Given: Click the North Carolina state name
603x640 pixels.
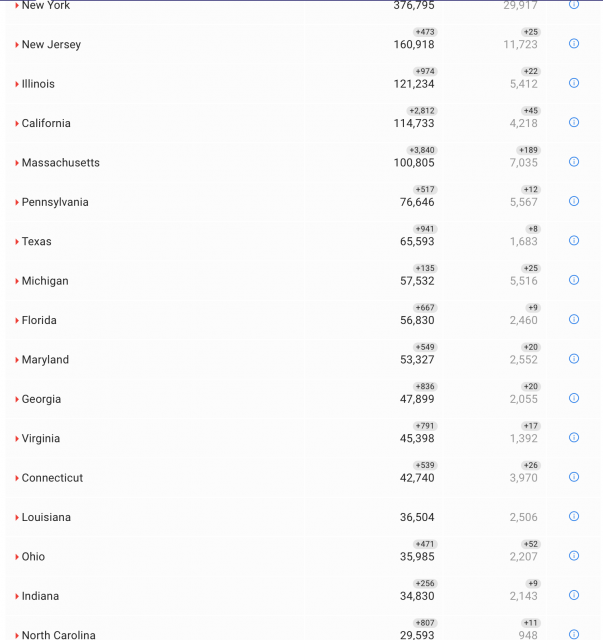Looking at the screenshot, I should [58, 635].
